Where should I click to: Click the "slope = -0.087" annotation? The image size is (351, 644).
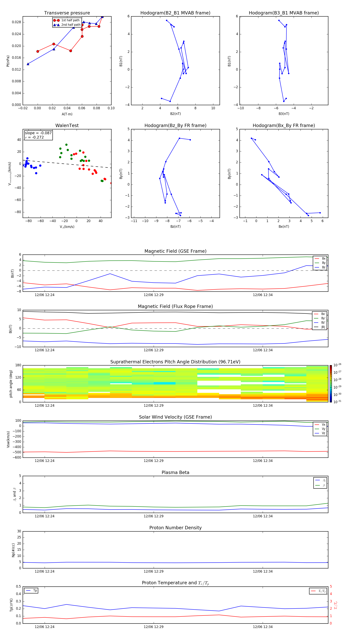(x=38, y=133)
